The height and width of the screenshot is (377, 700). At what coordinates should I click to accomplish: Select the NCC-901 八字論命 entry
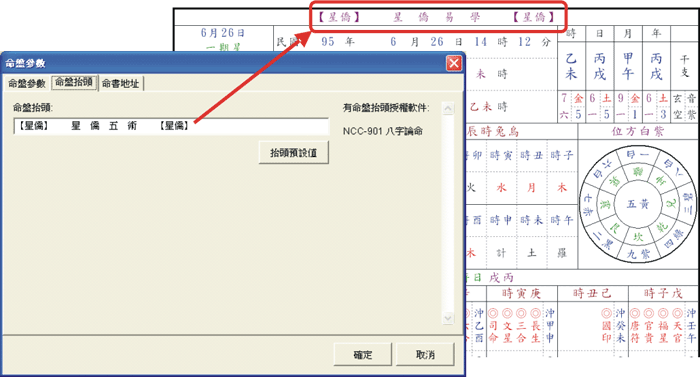383,131
